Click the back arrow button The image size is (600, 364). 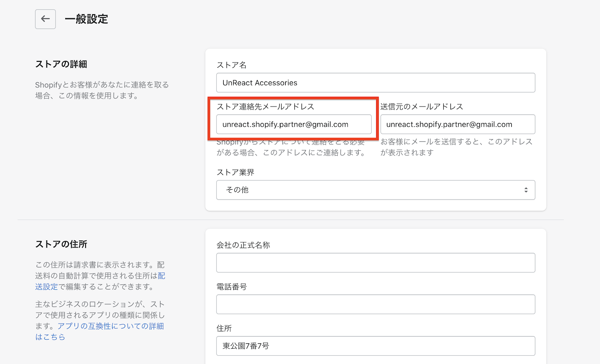click(45, 19)
